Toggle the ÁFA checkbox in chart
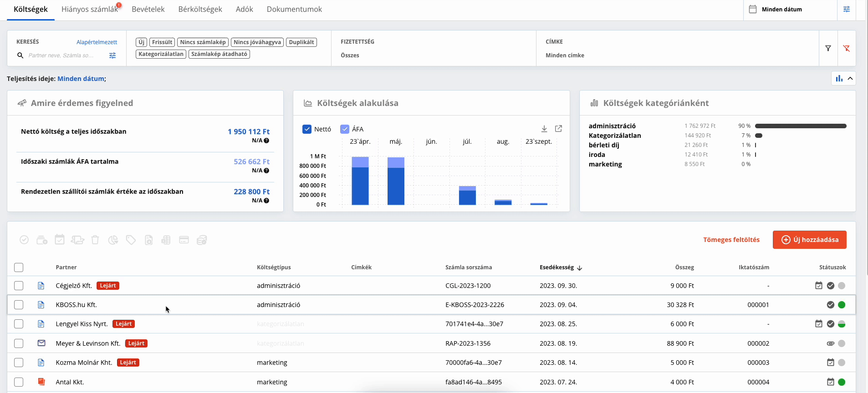This screenshot has height=393, width=868. click(345, 129)
